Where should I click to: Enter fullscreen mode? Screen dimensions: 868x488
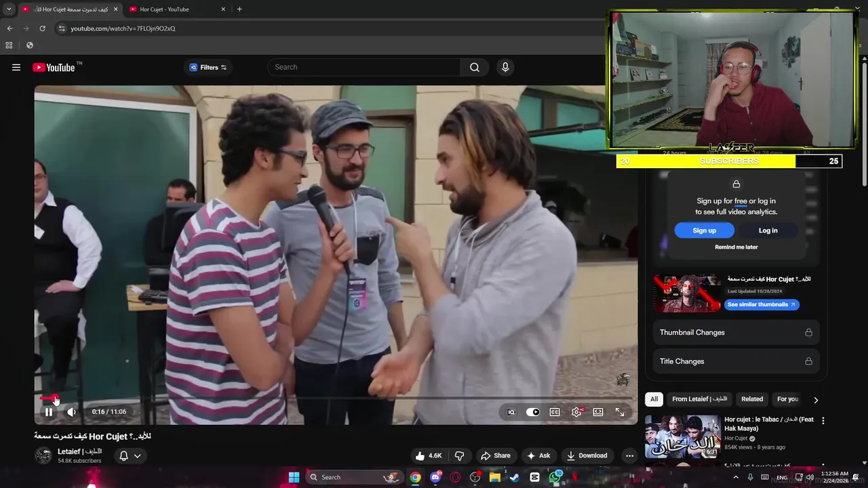[620, 412]
